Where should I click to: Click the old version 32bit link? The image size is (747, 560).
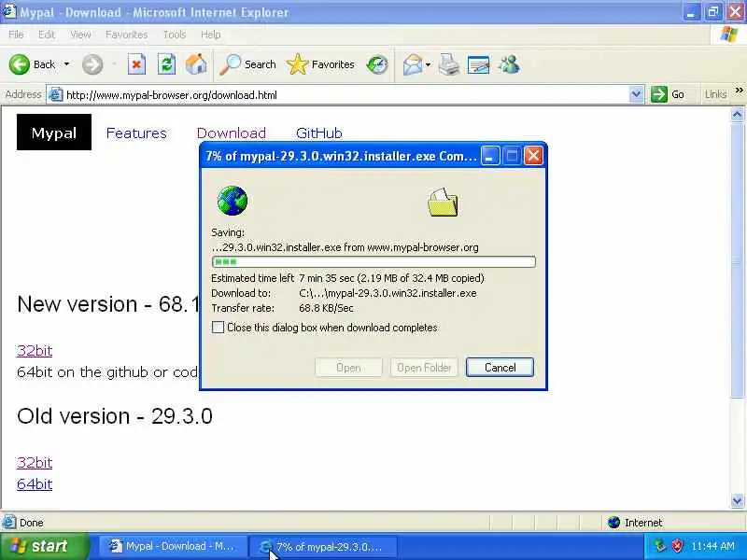point(35,462)
